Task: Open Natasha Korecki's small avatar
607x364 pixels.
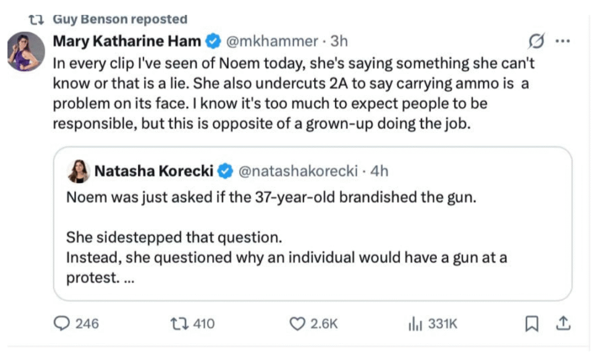Action: tap(79, 171)
